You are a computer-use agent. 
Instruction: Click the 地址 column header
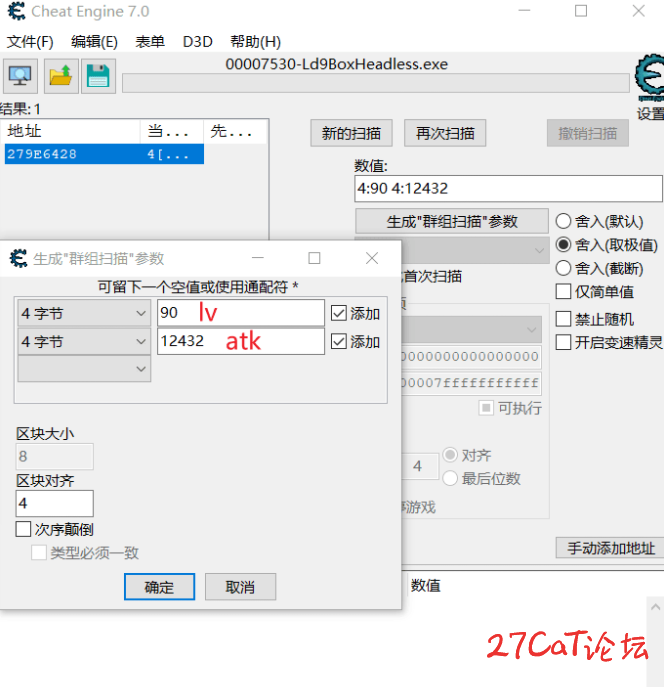pos(71,131)
